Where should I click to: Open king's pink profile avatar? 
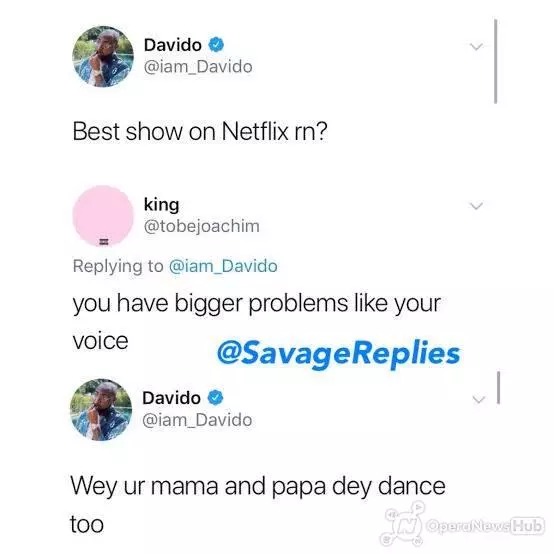tap(103, 216)
